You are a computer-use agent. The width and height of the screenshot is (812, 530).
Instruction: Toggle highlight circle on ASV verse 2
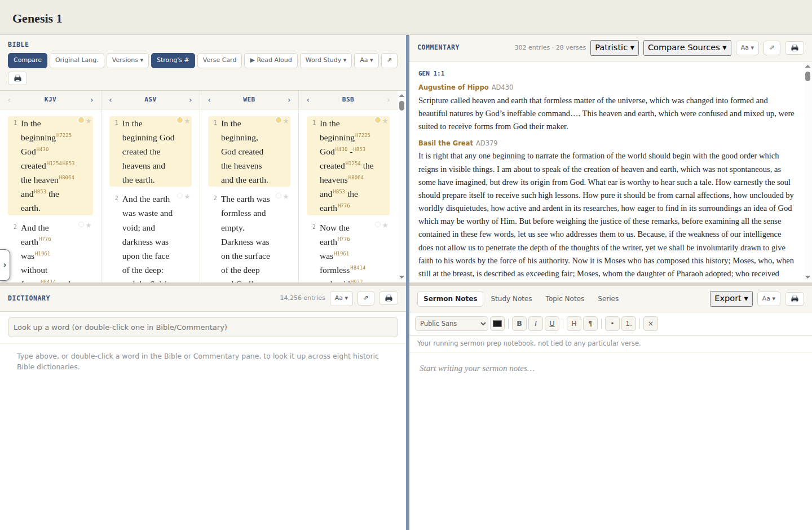(x=180, y=196)
